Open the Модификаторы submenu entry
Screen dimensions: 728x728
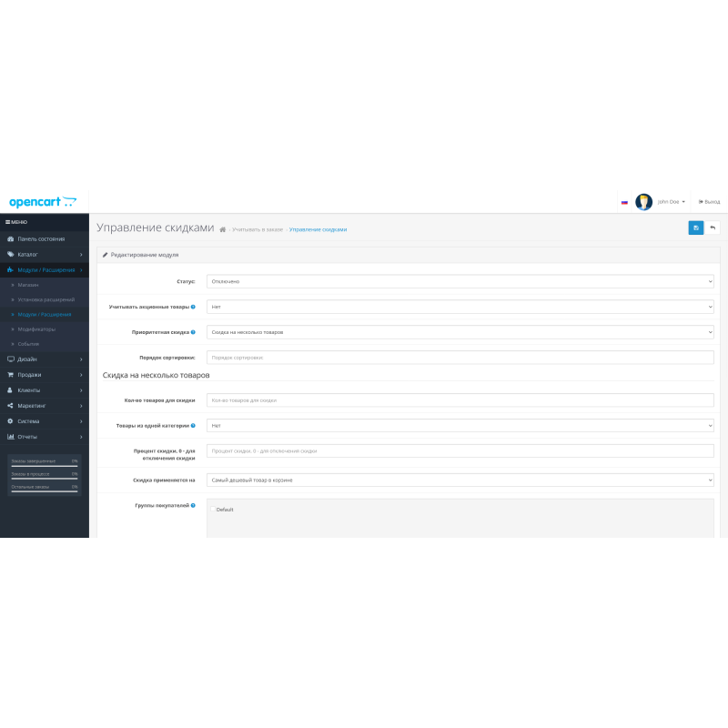36,329
